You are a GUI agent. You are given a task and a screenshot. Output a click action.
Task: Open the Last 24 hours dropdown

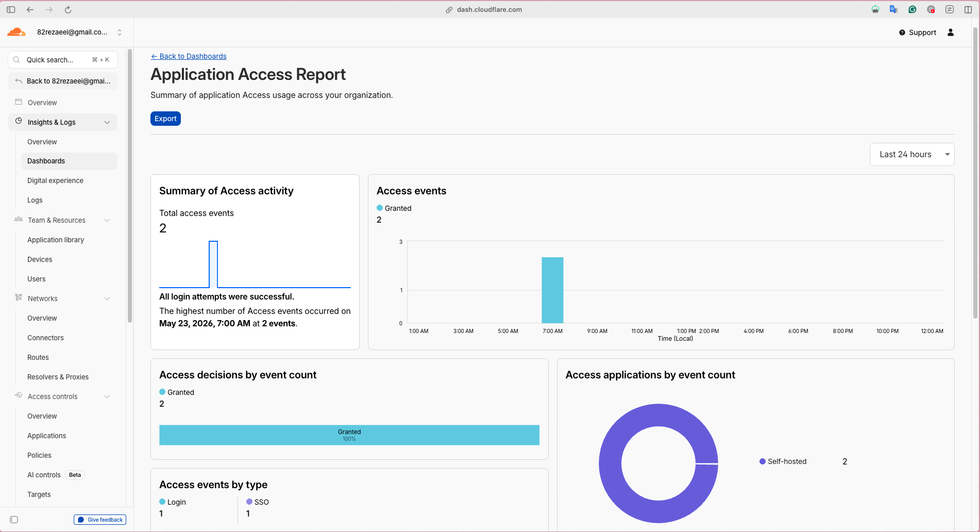pyautogui.click(x=912, y=155)
